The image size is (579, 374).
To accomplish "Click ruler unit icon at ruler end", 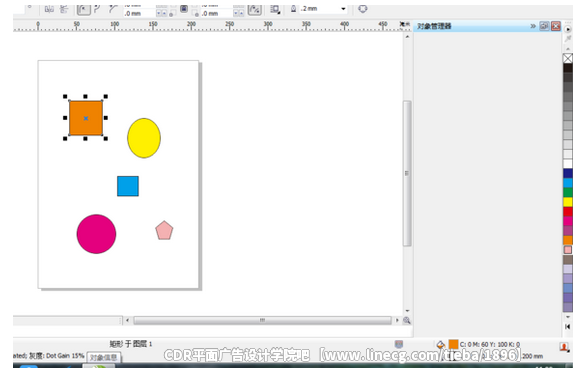I will point(405,24).
